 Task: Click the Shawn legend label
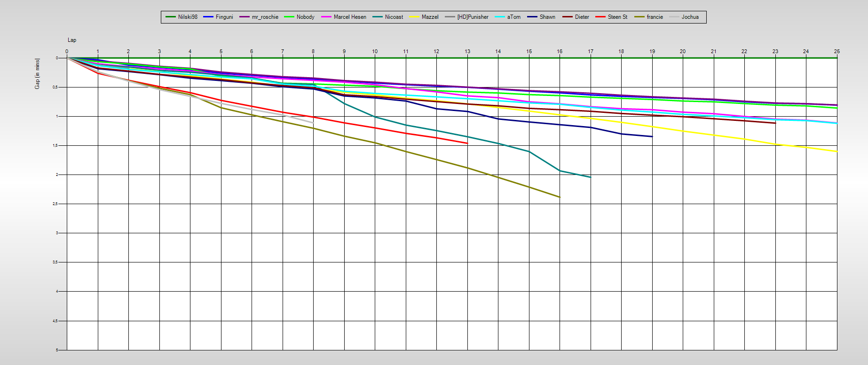(547, 17)
